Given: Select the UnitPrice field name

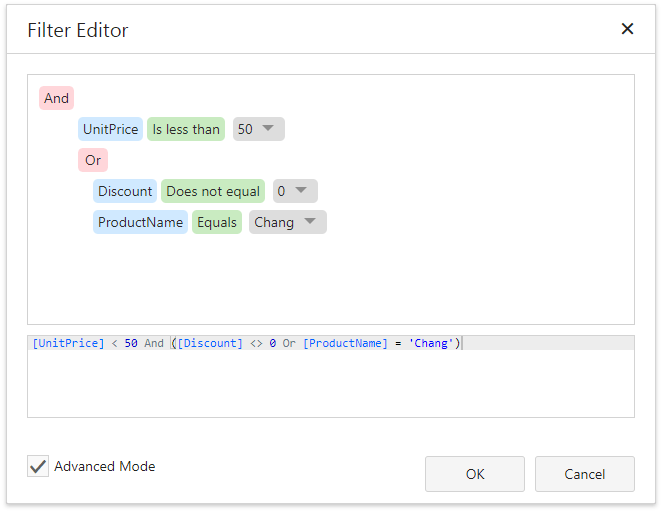Looking at the screenshot, I should [x=110, y=129].
